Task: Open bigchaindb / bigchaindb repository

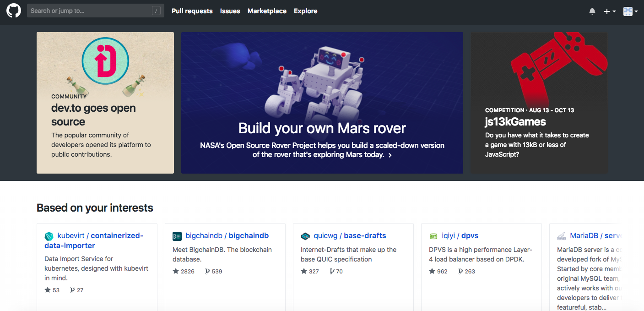Action: (x=227, y=235)
